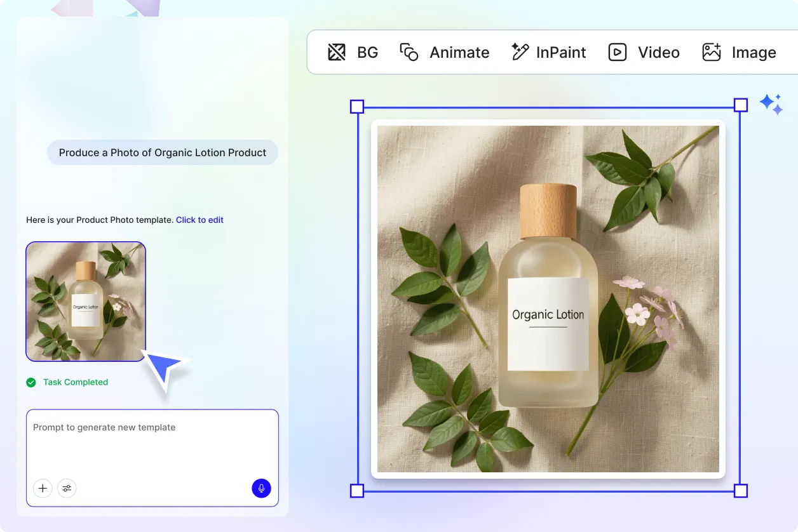Click the 'Here is your Product Photo template.' text

(x=100, y=220)
